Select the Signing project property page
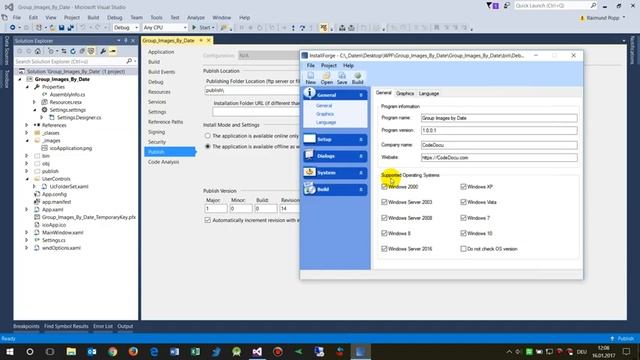This screenshot has width=640, height=360. pos(157,132)
